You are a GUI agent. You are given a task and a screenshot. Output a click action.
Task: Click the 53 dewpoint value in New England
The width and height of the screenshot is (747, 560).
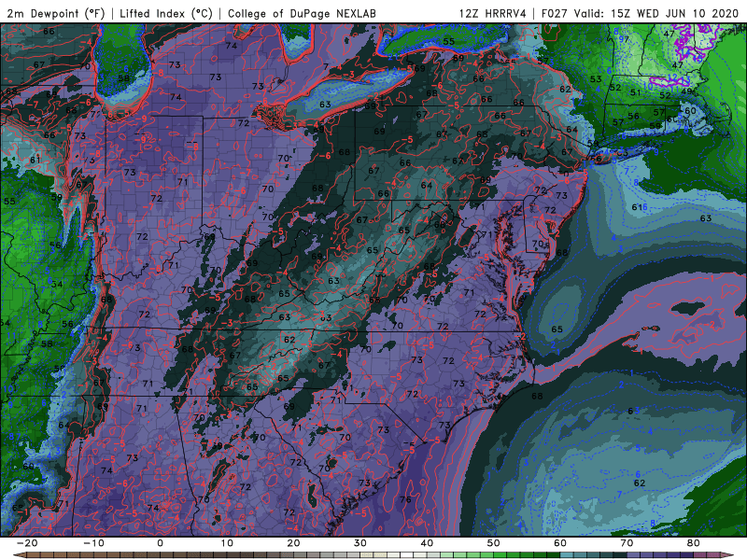tap(596, 79)
